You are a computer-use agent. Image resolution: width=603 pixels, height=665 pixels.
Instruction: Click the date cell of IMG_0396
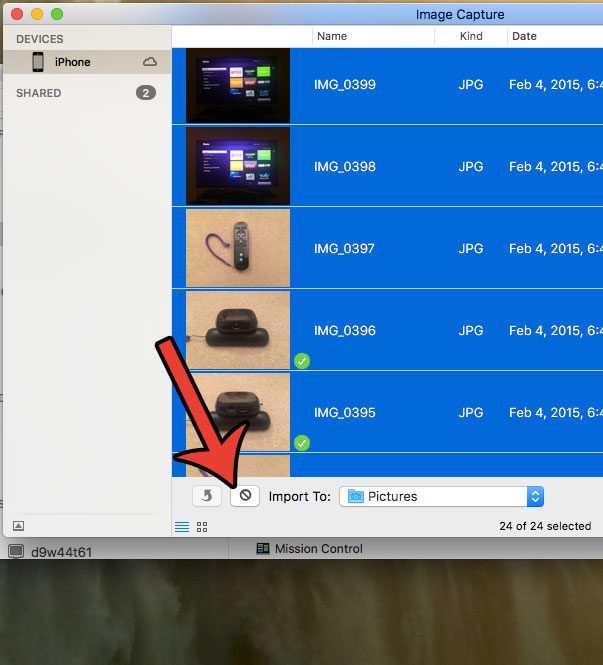point(556,330)
